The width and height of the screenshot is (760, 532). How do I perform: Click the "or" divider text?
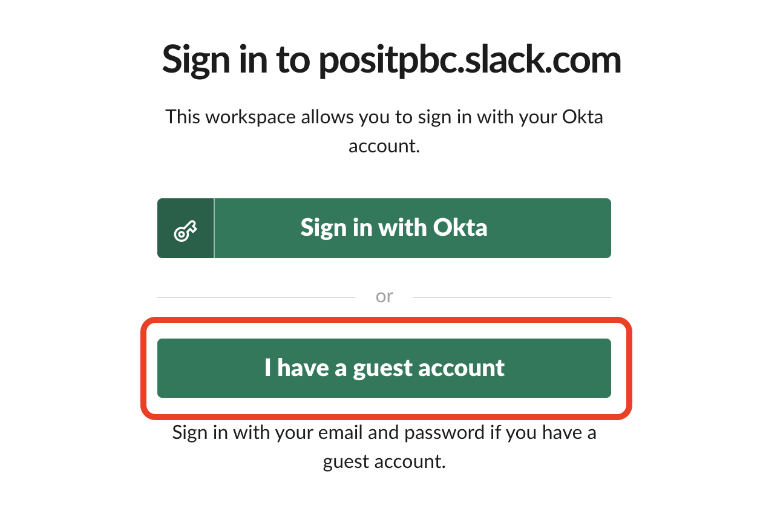pos(384,297)
